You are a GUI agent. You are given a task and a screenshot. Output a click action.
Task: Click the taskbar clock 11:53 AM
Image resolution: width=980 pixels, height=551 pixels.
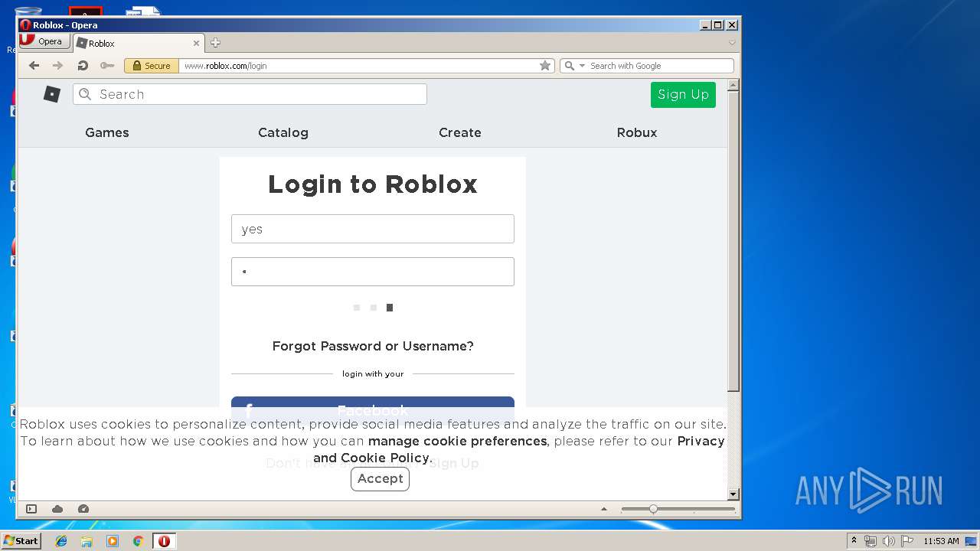(x=941, y=541)
